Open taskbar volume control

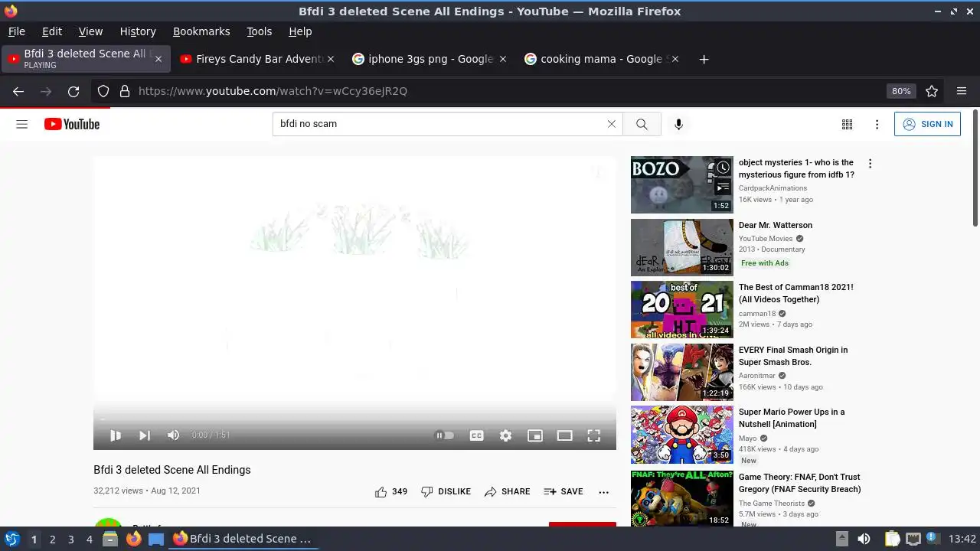coord(864,539)
